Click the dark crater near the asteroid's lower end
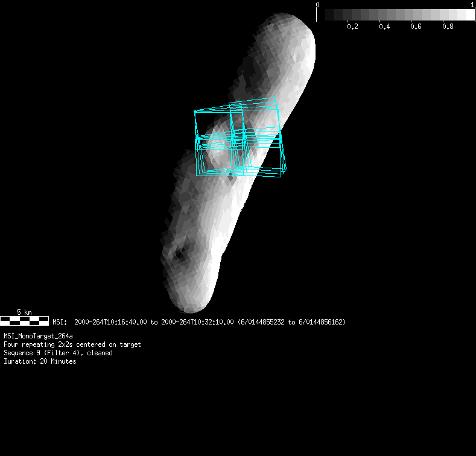 pos(180,254)
